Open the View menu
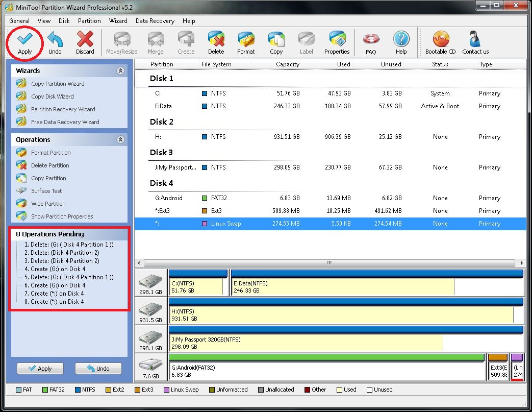Viewport: 532px width, 412px height. click(x=44, y=21)
